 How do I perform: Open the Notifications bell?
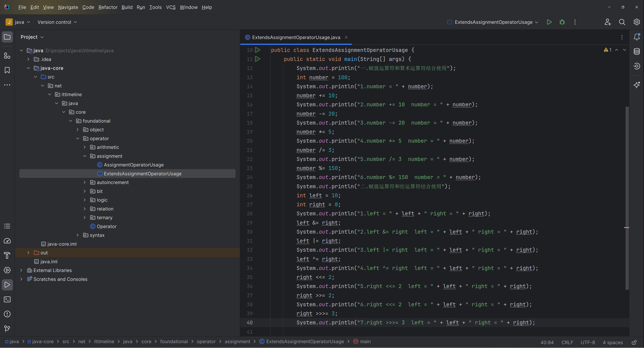click(x=637, y=37)
